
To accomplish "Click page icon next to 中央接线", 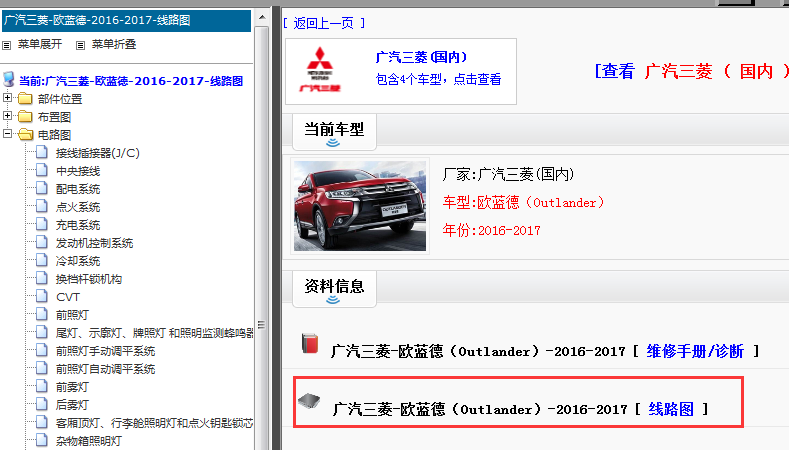I will click(42, 170).
